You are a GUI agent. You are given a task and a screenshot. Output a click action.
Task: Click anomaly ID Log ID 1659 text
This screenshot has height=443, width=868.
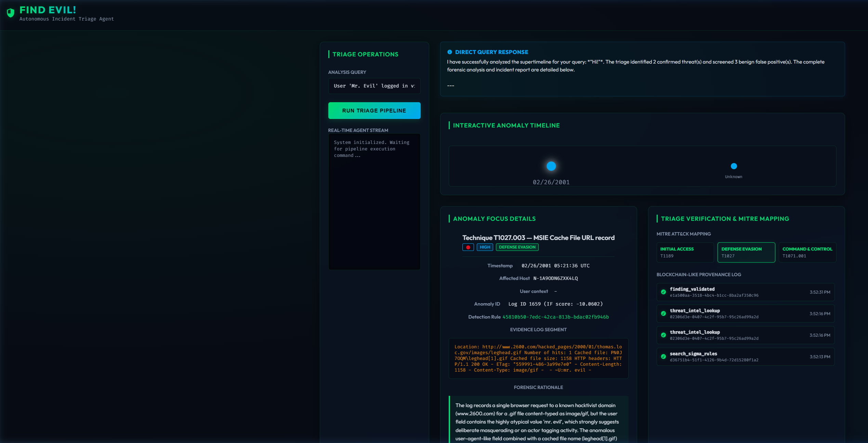point(555,304)
